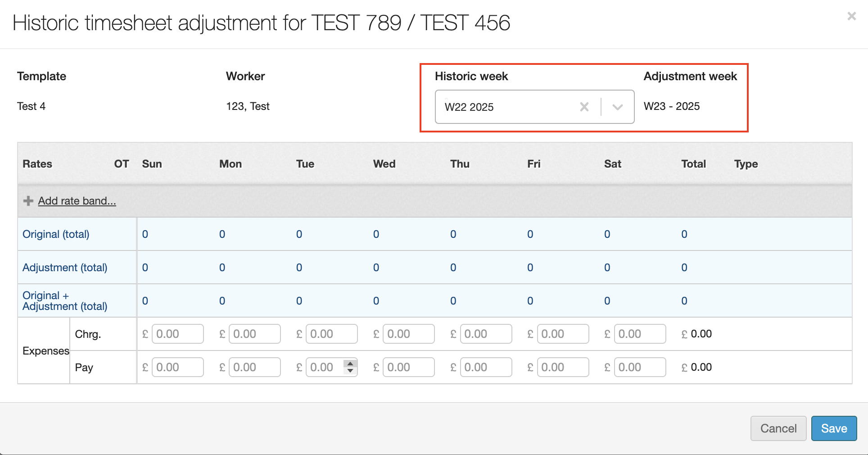Image resolution: width=868 pixels, height=455 pixels.
Task: Select the Friday Chrg. expense input
Action: coord(562,334)
